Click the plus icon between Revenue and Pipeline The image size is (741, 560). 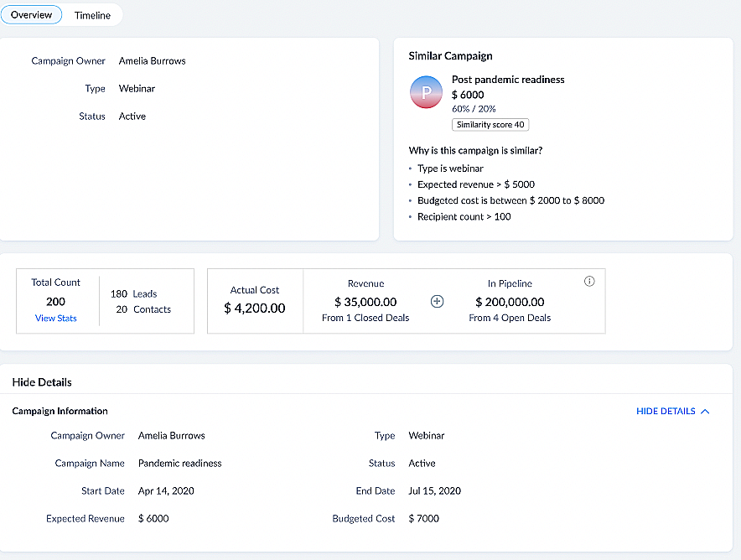437,302
